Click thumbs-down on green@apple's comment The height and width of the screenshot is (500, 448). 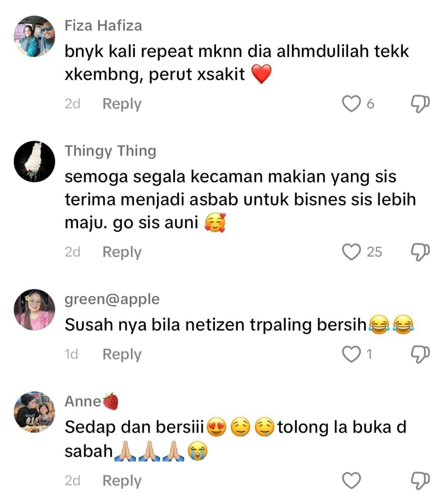click(x=421, y=355)
